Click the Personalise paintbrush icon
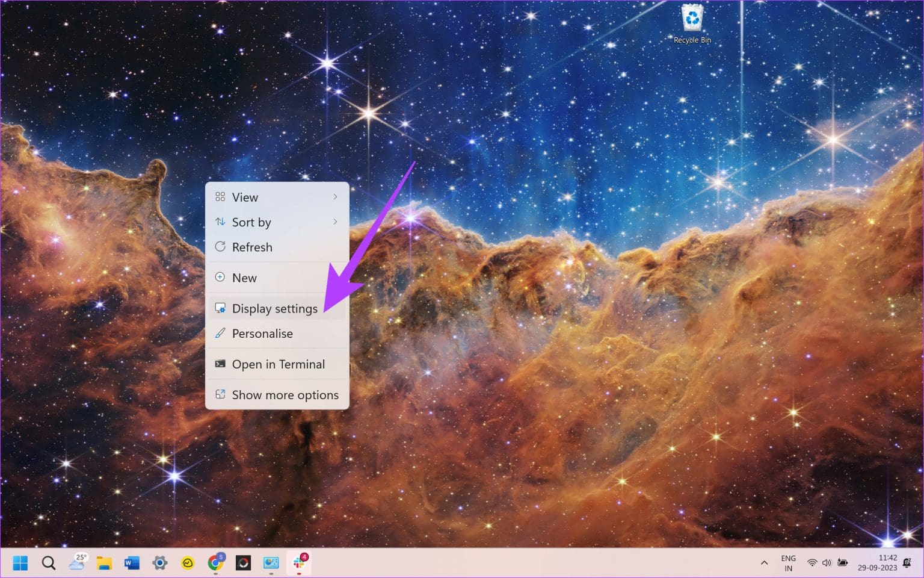924x578 pixels. (220, 333)
